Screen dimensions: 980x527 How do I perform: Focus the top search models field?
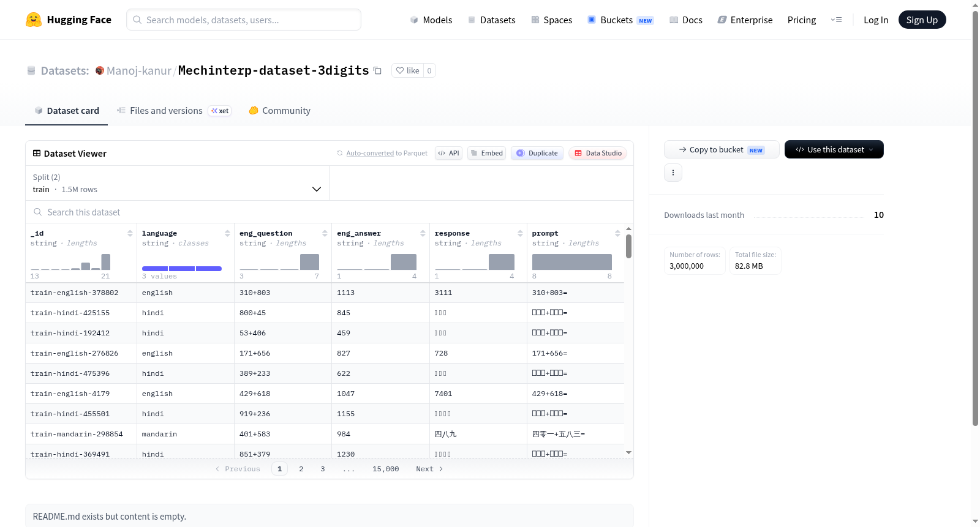point(244,20)
